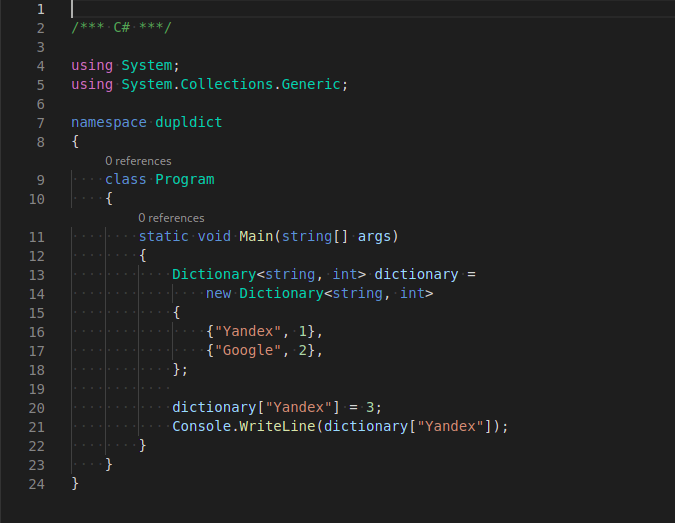Viewport: 675px width, 523px height.
Task: Click the string "Yandex" on line 16
Action: pyautogui.click(x=248, y=331)
